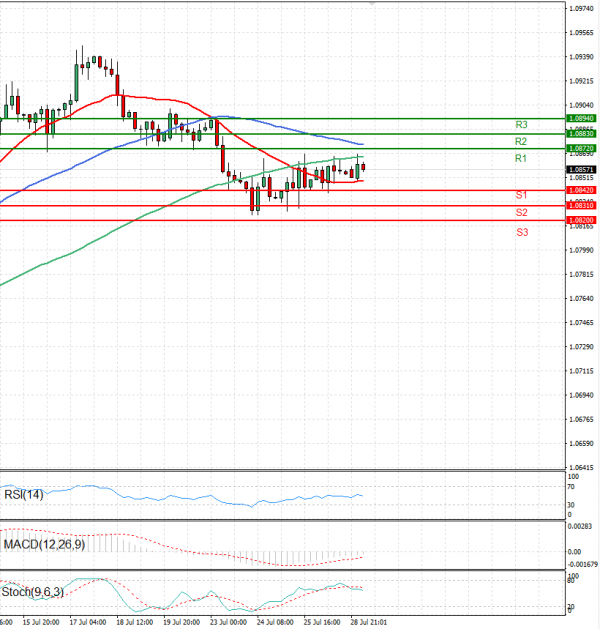Click the 19 Jul 20:00 time label
This screenshot has width=600, height=629.
coord(182,622)
